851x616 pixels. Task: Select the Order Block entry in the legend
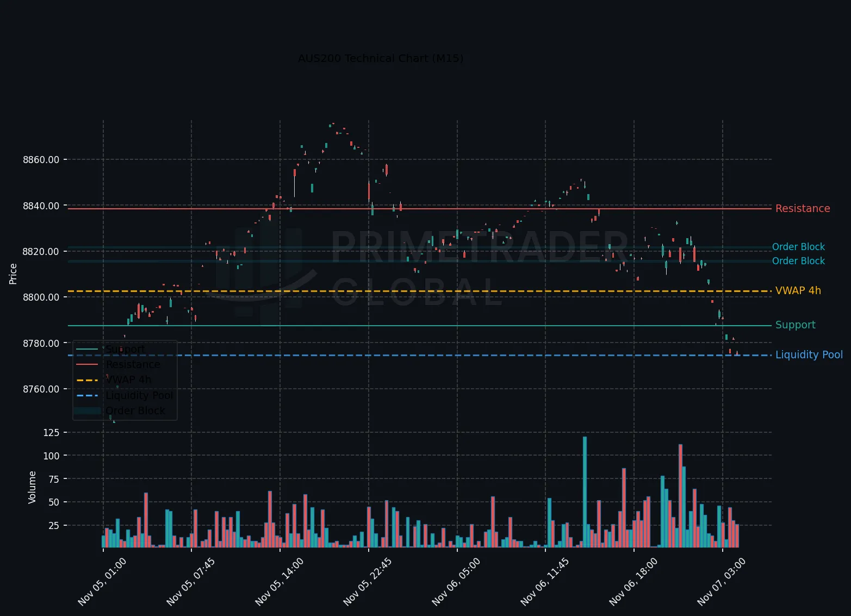click(135, 410)
